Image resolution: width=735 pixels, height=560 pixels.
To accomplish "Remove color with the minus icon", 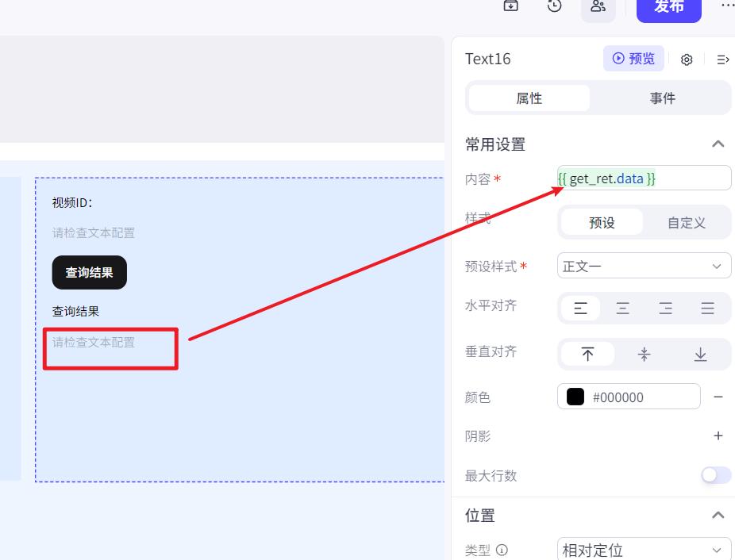I will pyautogui.click(x=718, y=397).
